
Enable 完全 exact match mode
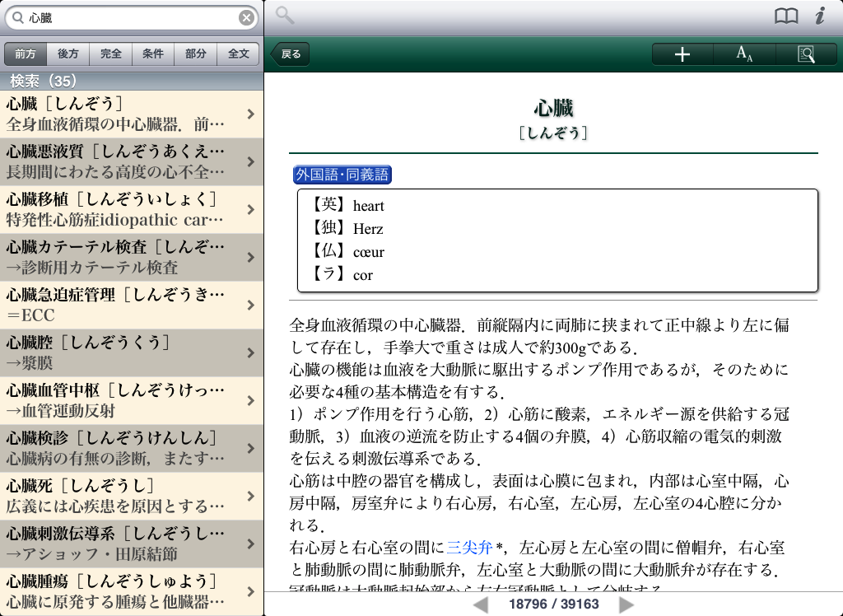(111, 54)
